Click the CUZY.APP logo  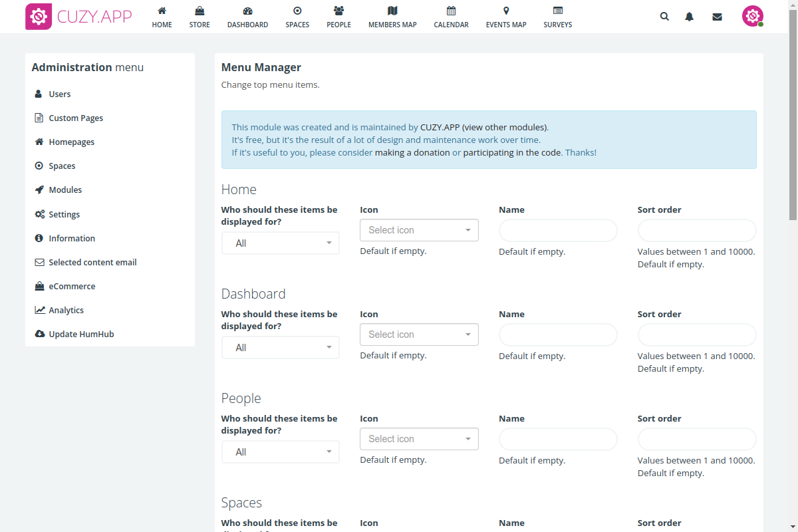[x=78, y=17]
